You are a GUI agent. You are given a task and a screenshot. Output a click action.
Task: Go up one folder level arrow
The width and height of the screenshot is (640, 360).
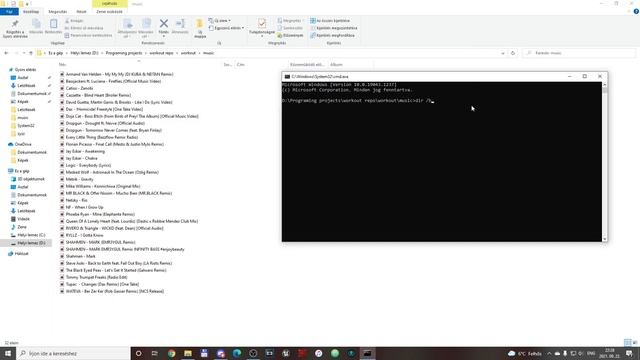pos(31,53)
